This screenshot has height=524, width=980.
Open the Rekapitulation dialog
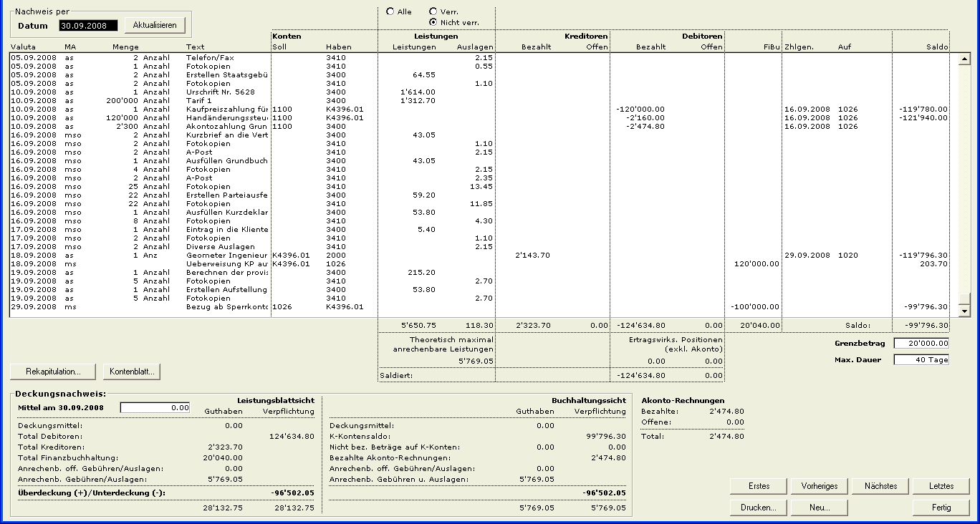point(53,372)
